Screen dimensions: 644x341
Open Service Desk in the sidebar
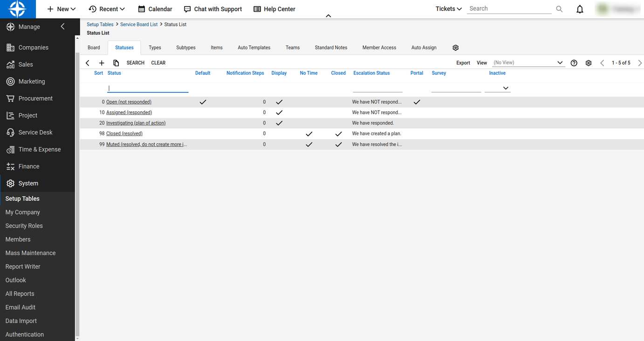click(35, 132)
